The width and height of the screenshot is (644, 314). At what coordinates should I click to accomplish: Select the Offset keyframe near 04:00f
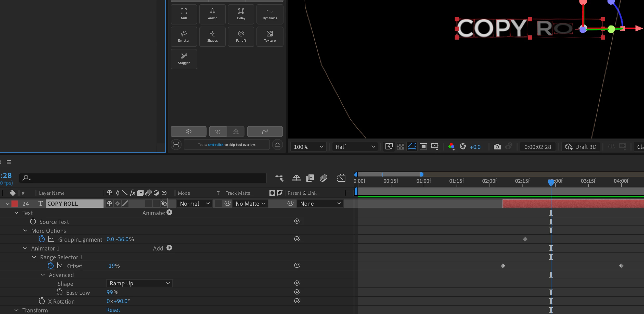pos(621,266)
